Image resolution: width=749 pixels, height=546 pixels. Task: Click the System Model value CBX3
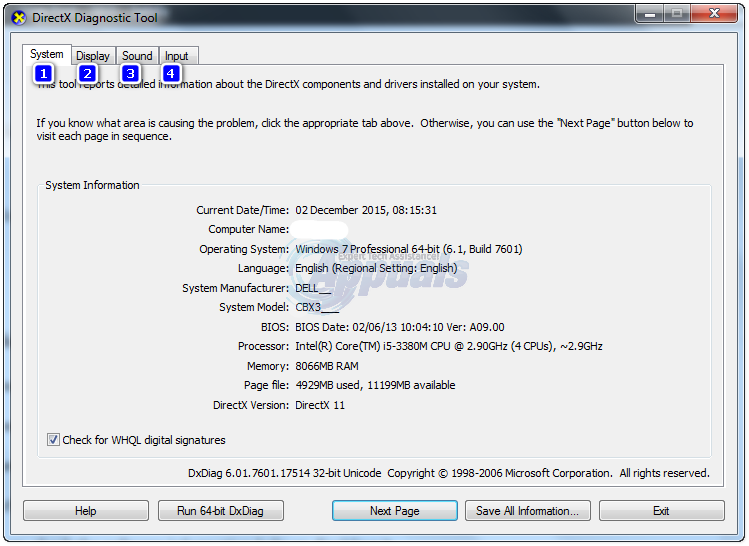tap(317, 307)
